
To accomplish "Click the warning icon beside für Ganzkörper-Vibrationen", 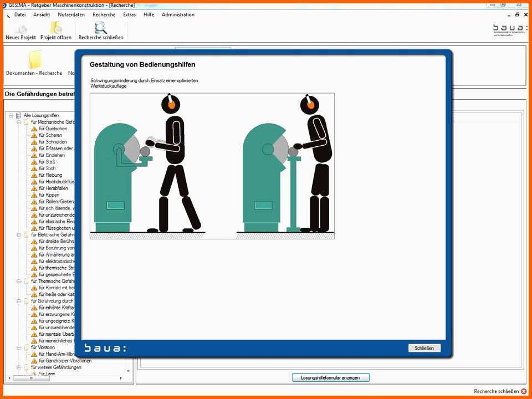I will click(34, 361).
